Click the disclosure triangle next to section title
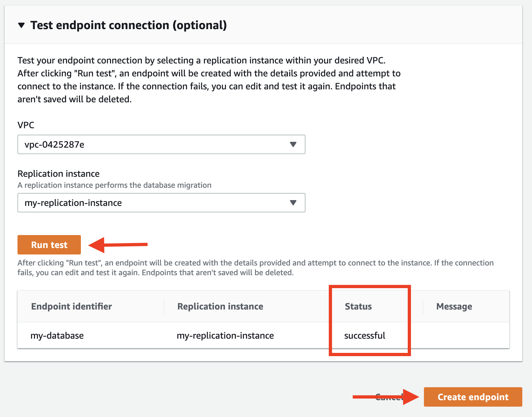 21,25
